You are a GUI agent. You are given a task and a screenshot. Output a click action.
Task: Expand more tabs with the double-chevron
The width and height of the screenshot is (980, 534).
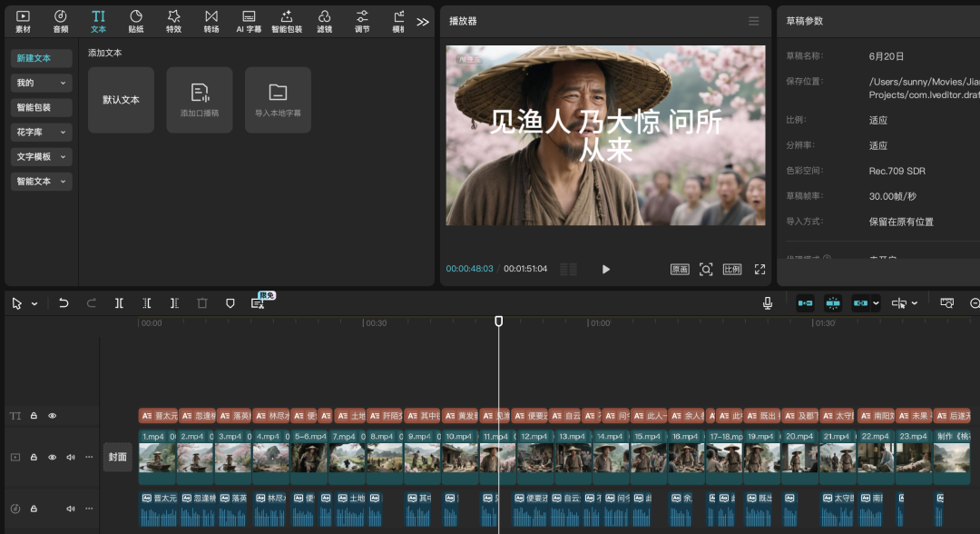coord(423,22)
